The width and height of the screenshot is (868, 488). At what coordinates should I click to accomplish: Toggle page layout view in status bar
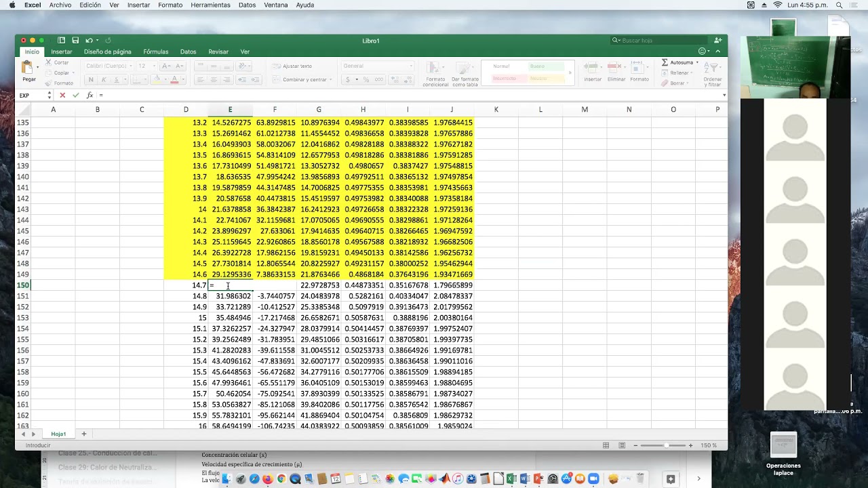(622, 445)
